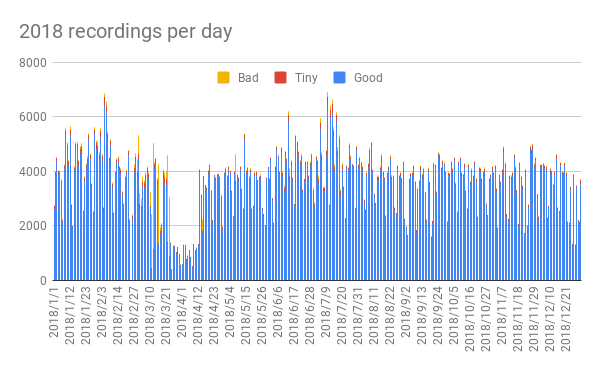Screen dimensions: 600x371
Task: Click the yellow Bad legend swatch
Action: point(223,78)
